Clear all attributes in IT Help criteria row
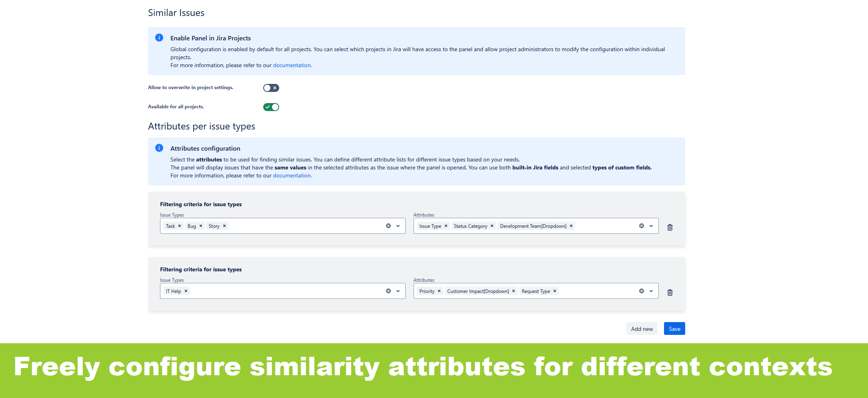868x398 pixels. (642, 291)
